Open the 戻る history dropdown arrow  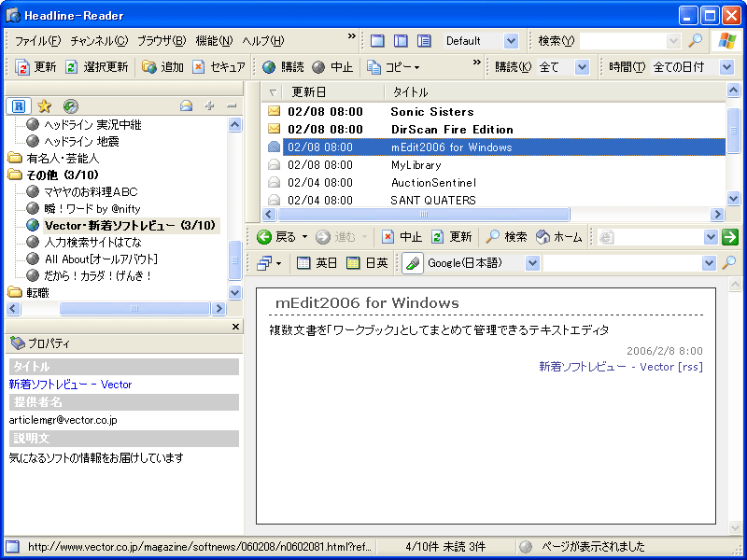click(305, 237)
